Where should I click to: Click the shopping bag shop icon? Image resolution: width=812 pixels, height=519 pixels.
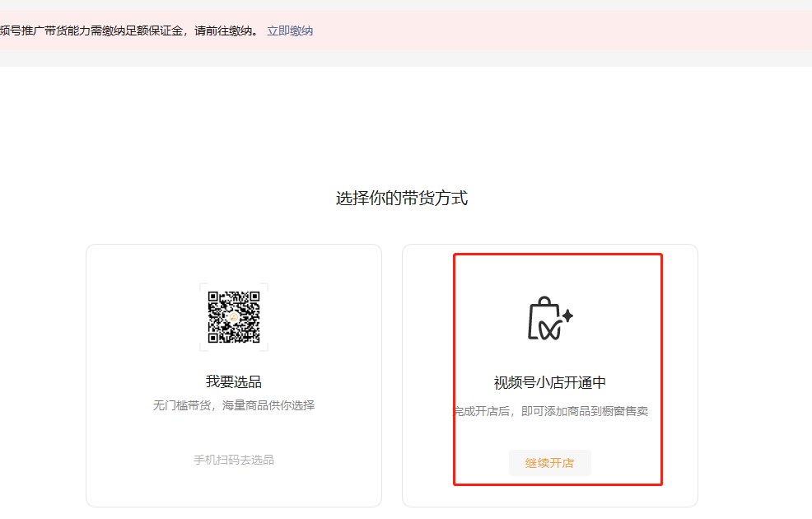[550, 319]
